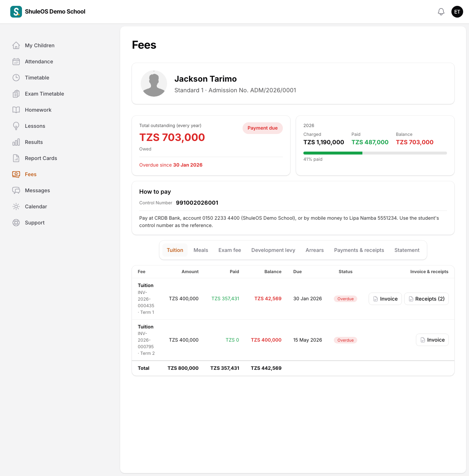The width and height of the screenshot is (469, 476).
Task: Click the Support lifebuoy icon
Action: tap(16, 223)
